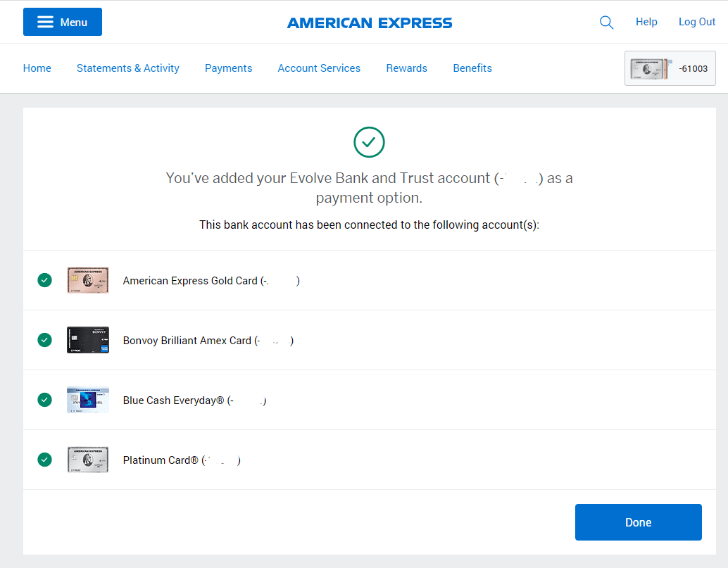Image resolution: width=728 pixels, height=568 pixels.
Task: Click the large green success checkmark icon
Action: [x=369, y=142]
